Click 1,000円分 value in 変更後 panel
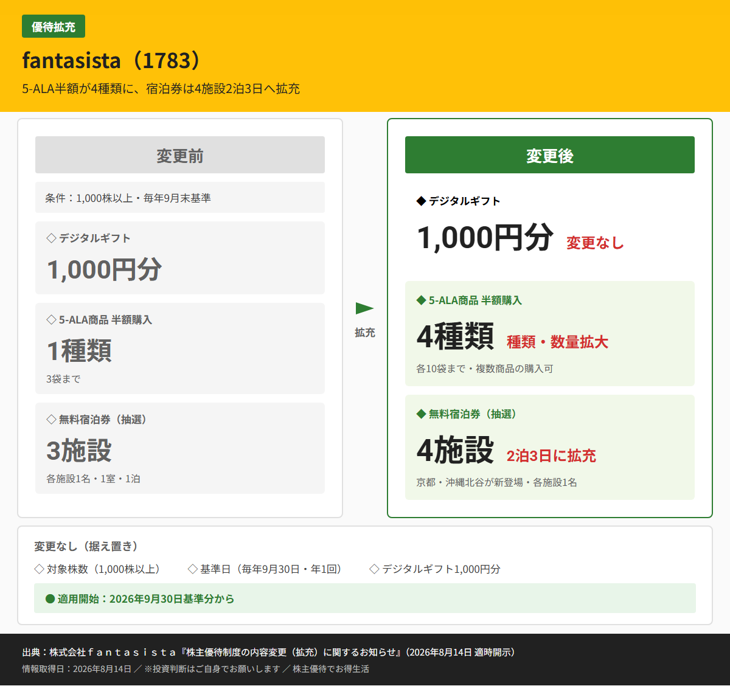 point(485,237)
